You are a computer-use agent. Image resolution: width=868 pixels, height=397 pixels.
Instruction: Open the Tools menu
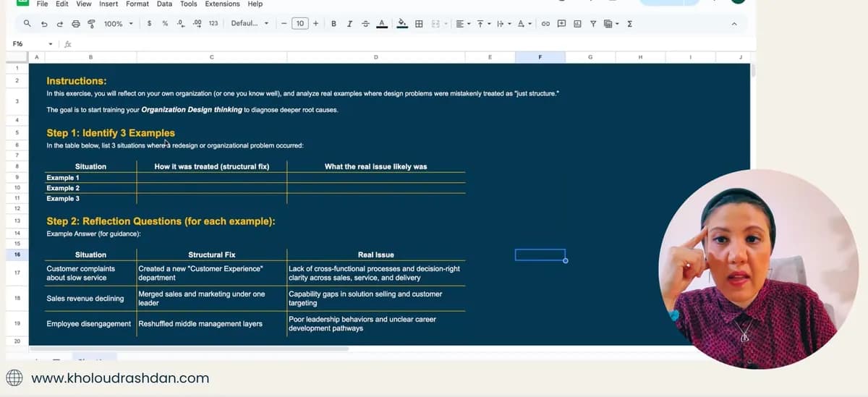click(189, 4)
